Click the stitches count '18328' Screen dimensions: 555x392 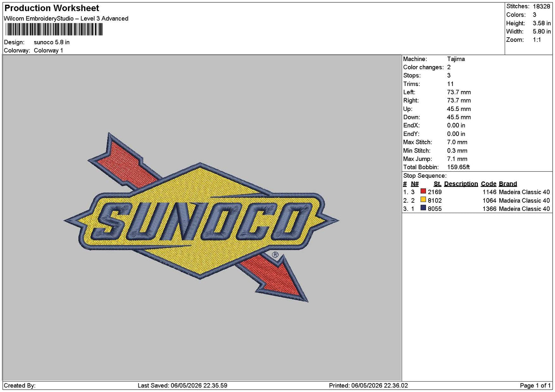(541, 7)
